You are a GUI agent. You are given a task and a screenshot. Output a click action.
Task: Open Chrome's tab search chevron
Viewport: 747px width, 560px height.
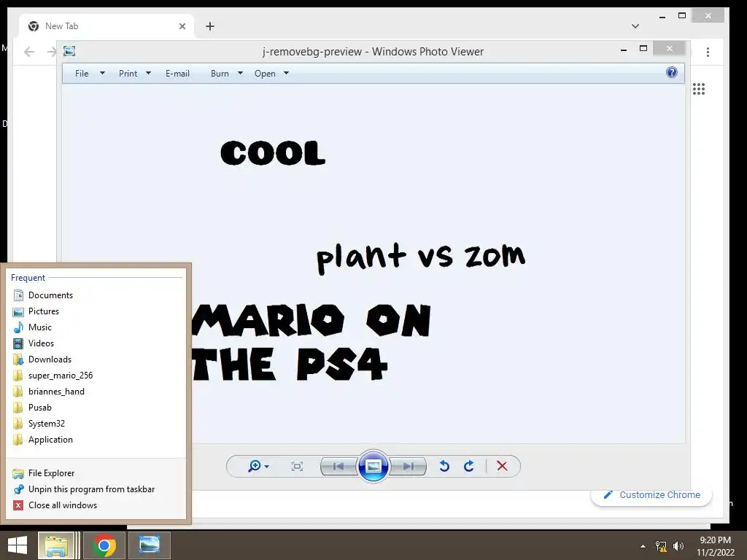point(635,26)
